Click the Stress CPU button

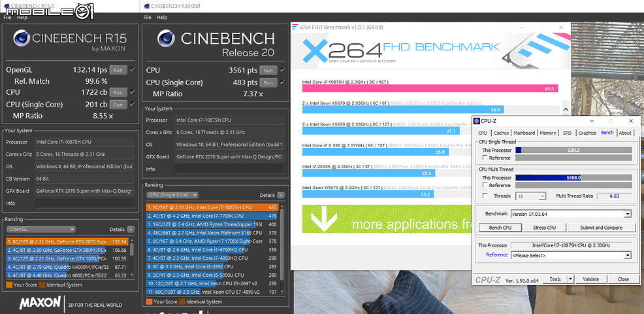tap(544, 228)
